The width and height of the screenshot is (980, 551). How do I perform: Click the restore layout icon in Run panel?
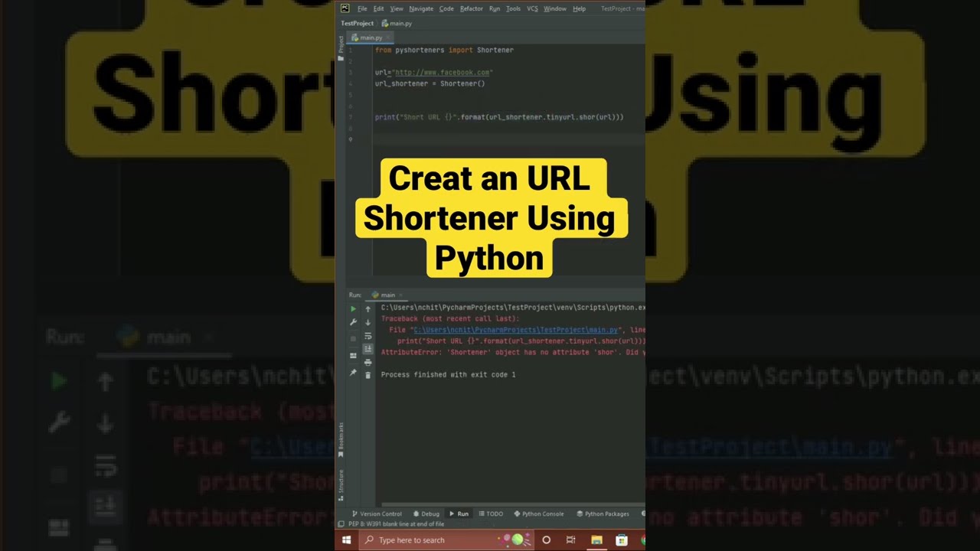click(353, 356)
